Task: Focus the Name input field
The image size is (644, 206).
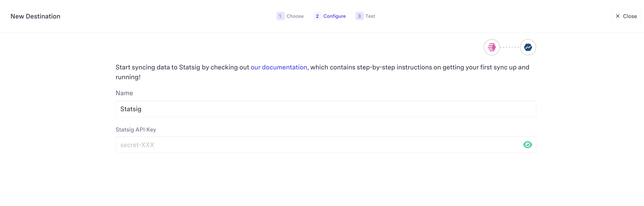Action: pyautogui.click(x=325, y=109)
